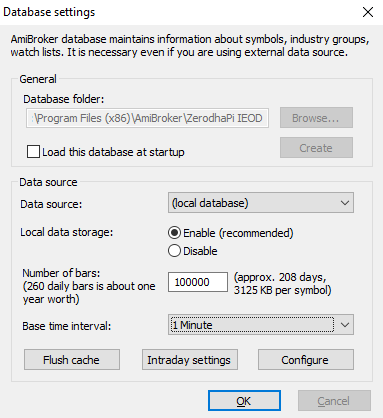
Task: Open the Base time interval dropdown
Action: [261, 325]
